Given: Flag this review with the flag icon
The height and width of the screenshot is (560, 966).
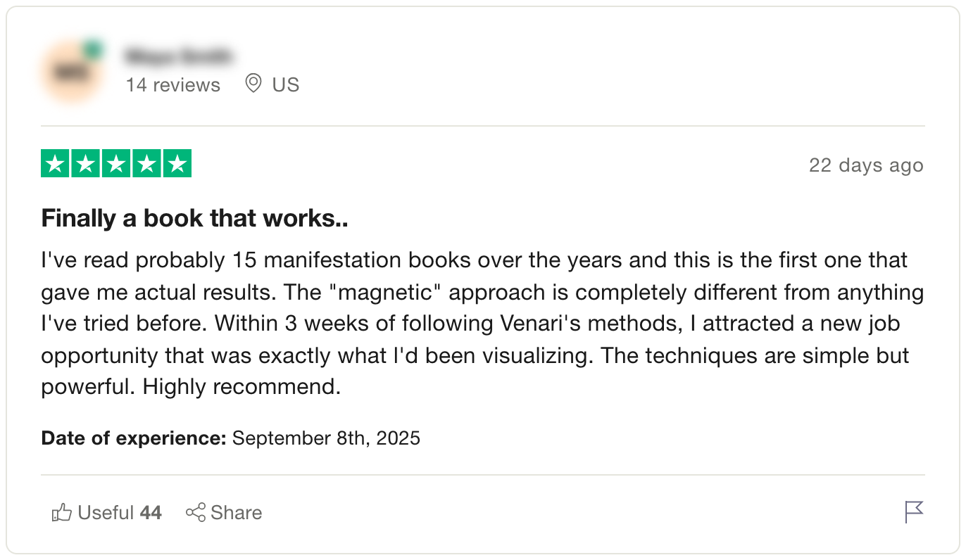Looking at the screenshot, I should pos(913,511).
